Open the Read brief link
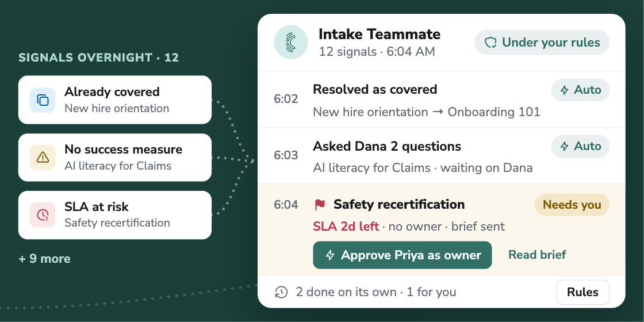 pos(537,255)
